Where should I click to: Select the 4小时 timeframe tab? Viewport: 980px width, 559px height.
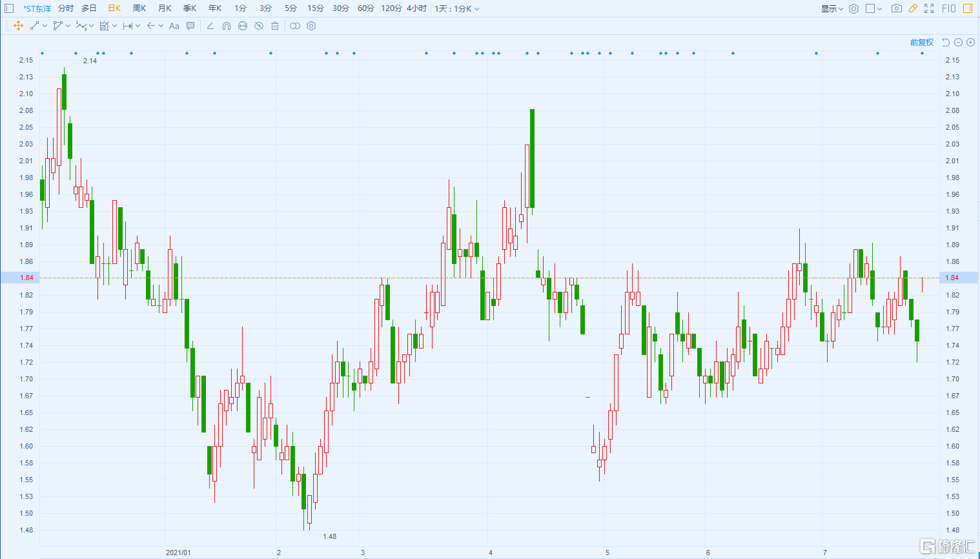pos(416,8)
